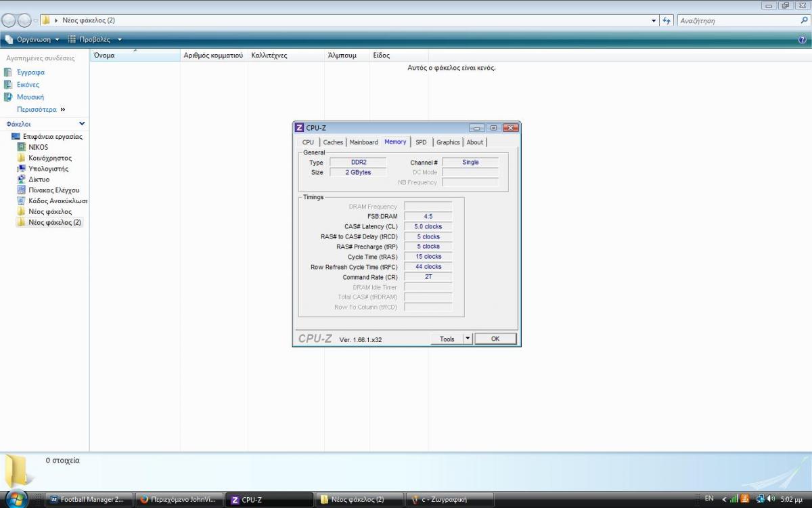
Task: Click the Channel # field showing Single
Action: [470, 163]
